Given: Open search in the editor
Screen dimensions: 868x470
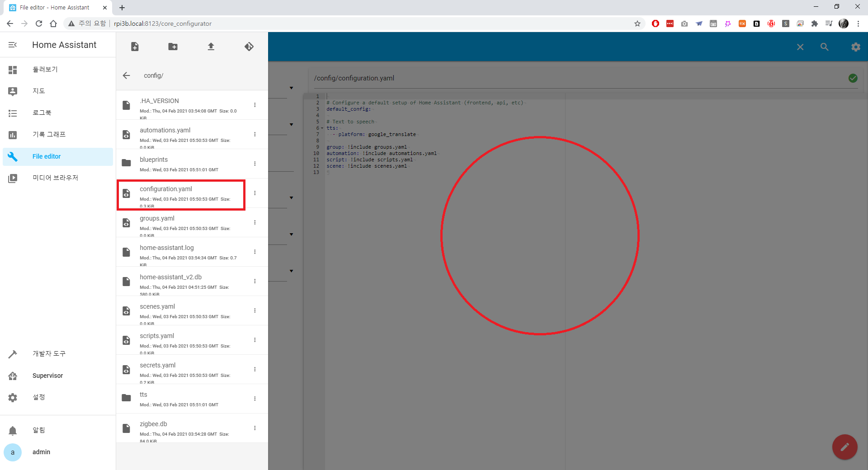Looking at the screenshot, I should click(x=825, y=47).
